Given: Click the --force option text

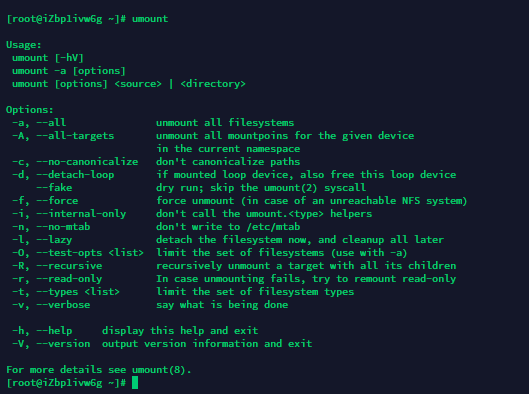Looking at the screenshot, I should [57, 201].
